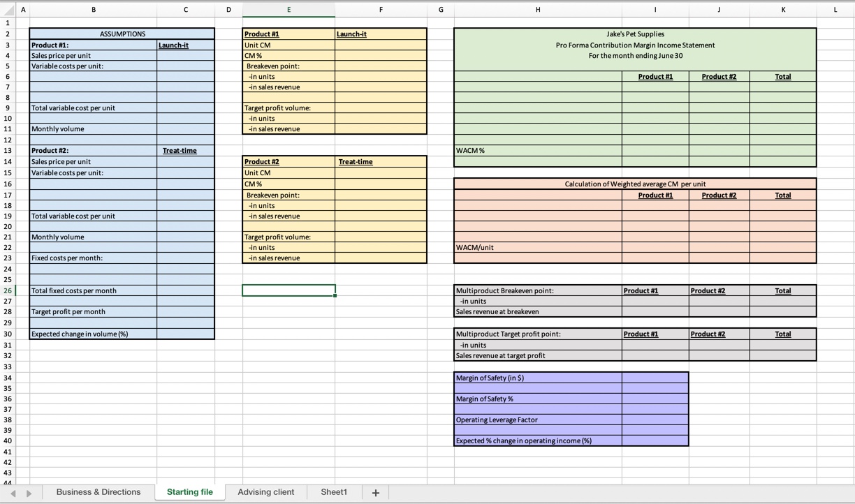Click the Margin of Safety (in $) cell
Image resolution: width=855 pixels, height=504 pixels.
tap(537, 377)
